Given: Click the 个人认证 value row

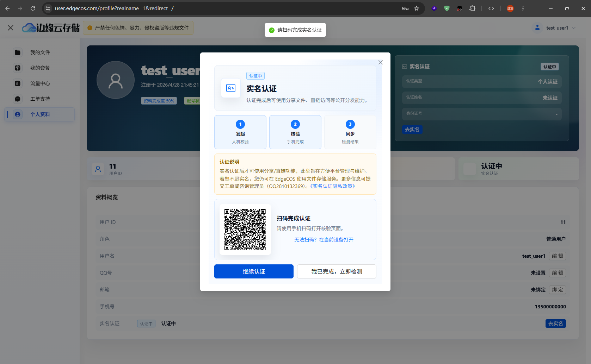Looking at the screenshot, I should pos(482,81).
